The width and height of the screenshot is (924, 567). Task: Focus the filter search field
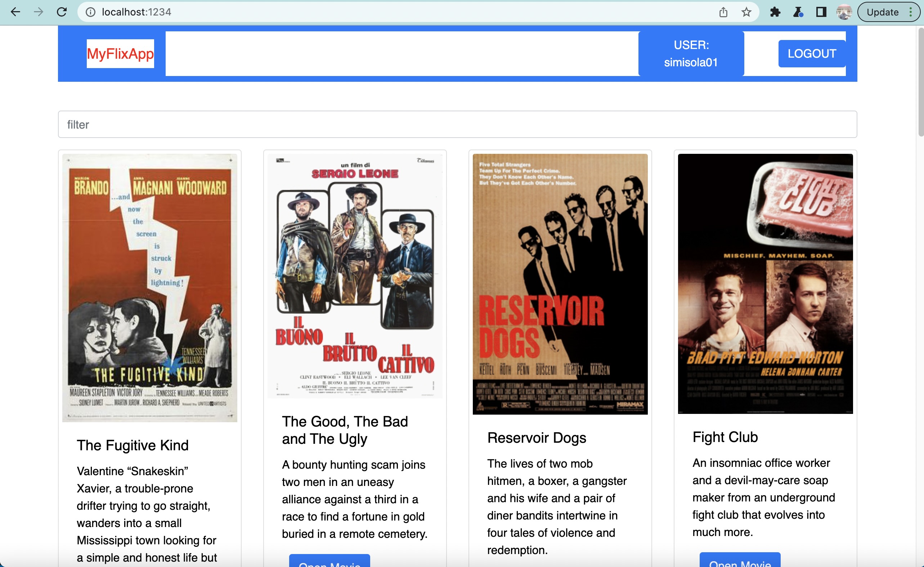click(458, 124)
